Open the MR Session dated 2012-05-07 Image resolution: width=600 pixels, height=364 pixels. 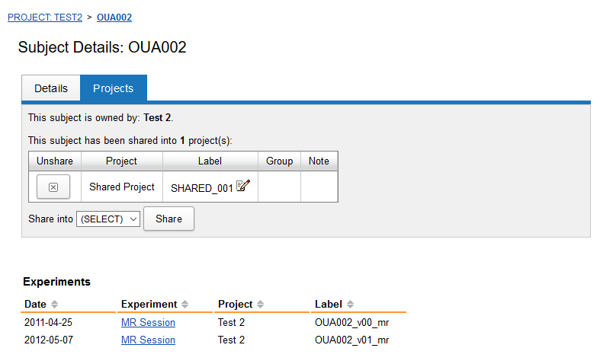(148, 340)
